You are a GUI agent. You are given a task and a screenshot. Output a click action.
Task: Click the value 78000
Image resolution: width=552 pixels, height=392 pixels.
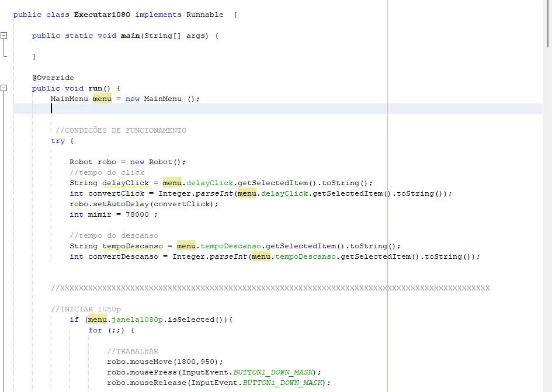137,214
